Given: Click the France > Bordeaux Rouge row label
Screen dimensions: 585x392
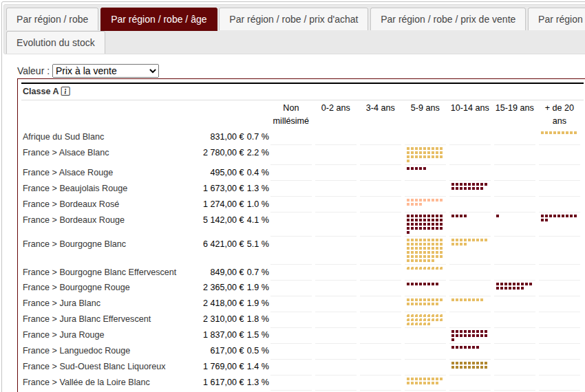Looking at the screenshot, I should click(74, 220).
